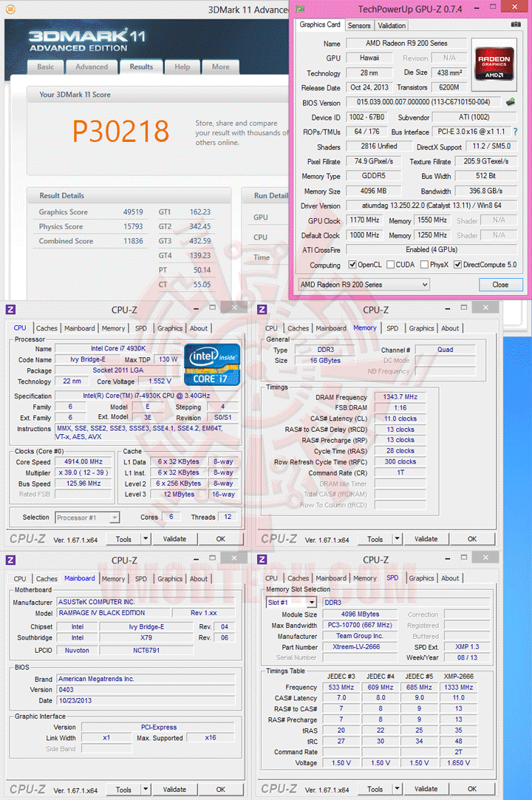Click OK in the CPU-Z SPD window
The width and height of the screenshot is (532, 800).
[472, 789]
